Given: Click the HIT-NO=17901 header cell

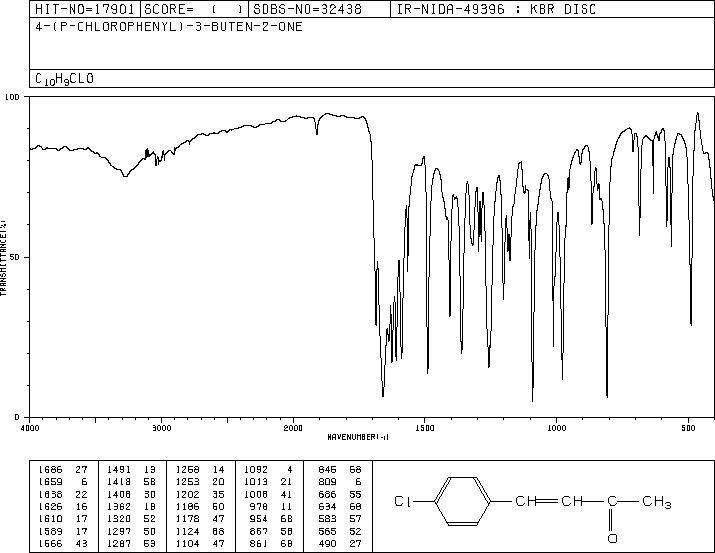Looking at the screenshot, I should pos(85,9).
